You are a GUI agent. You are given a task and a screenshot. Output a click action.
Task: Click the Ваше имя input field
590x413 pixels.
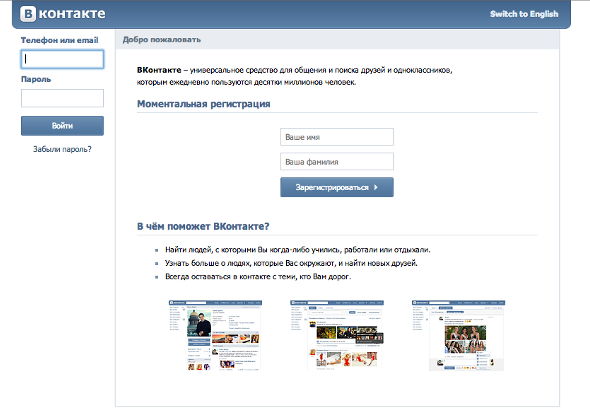(337, 137)
